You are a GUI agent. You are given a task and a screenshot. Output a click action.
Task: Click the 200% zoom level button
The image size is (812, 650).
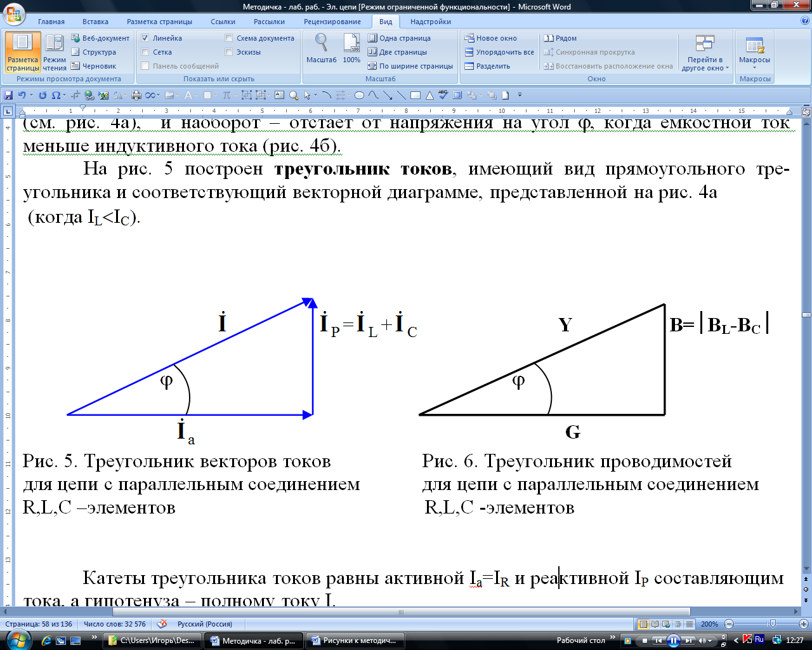coord(709,624)
